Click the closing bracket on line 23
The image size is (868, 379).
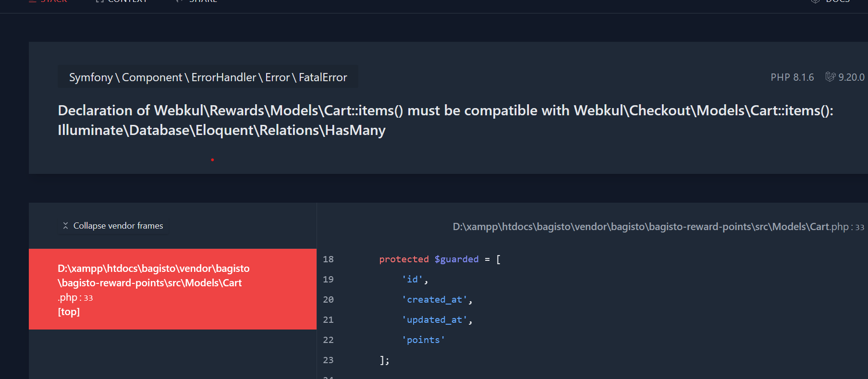(x=384, y=360)
